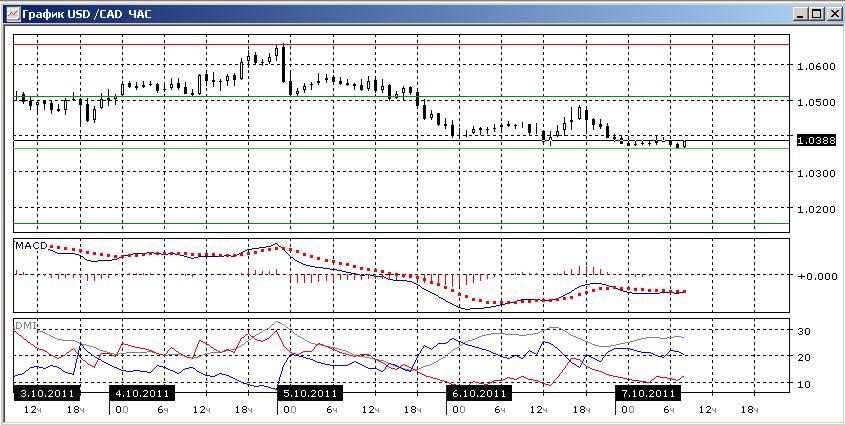Screen dimensions: 845x425
Task: Select the 3.10.2011 date marker
Action: (x=46, y=393)
